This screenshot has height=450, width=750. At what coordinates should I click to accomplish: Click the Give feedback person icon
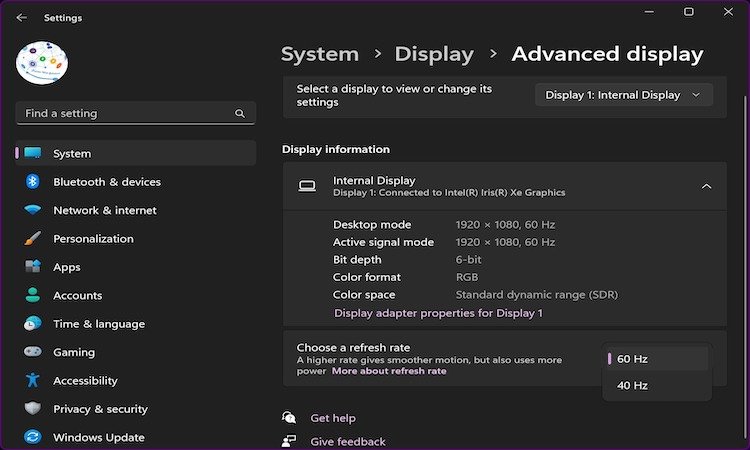[x=289, y=440]
